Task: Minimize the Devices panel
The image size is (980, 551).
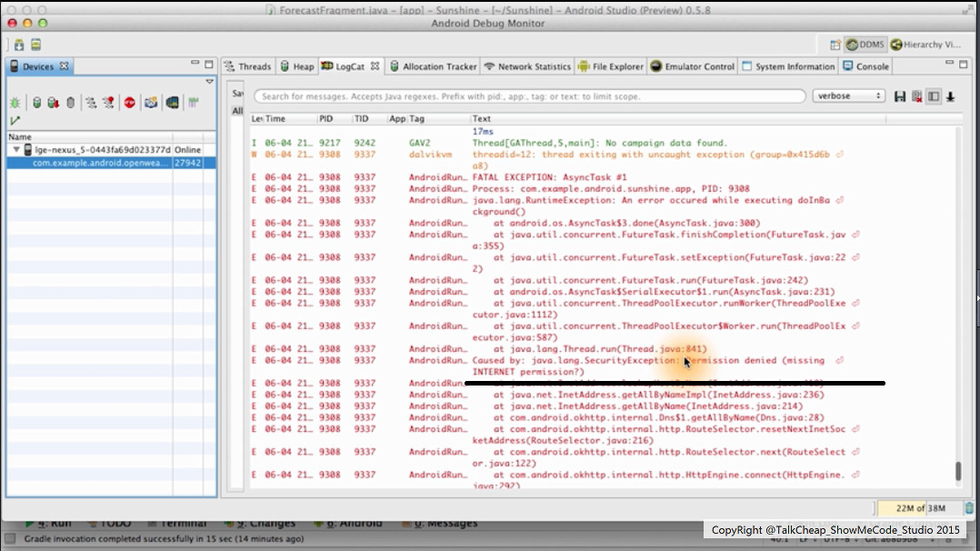Action: (x=195, y=63)
